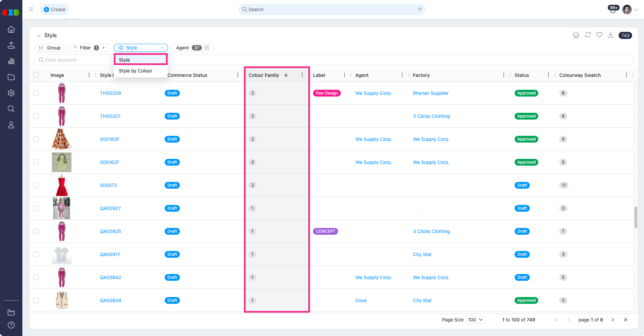Click the 'Enter keyword' search field

click(x=75, y=60)
